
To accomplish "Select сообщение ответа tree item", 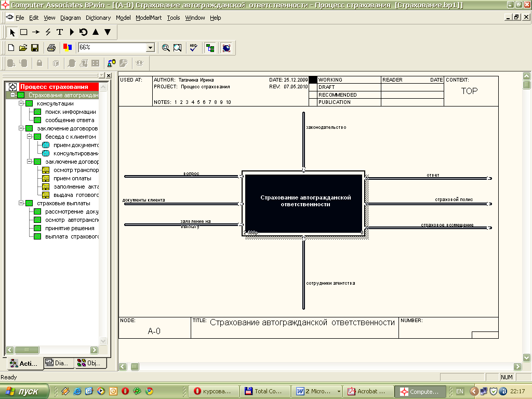I will (70, 120).
